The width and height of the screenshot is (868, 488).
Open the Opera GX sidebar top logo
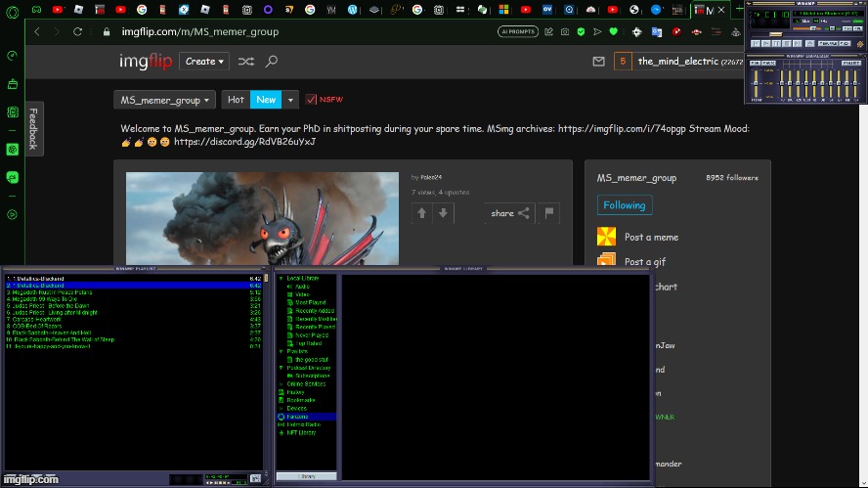pos(12,11)
